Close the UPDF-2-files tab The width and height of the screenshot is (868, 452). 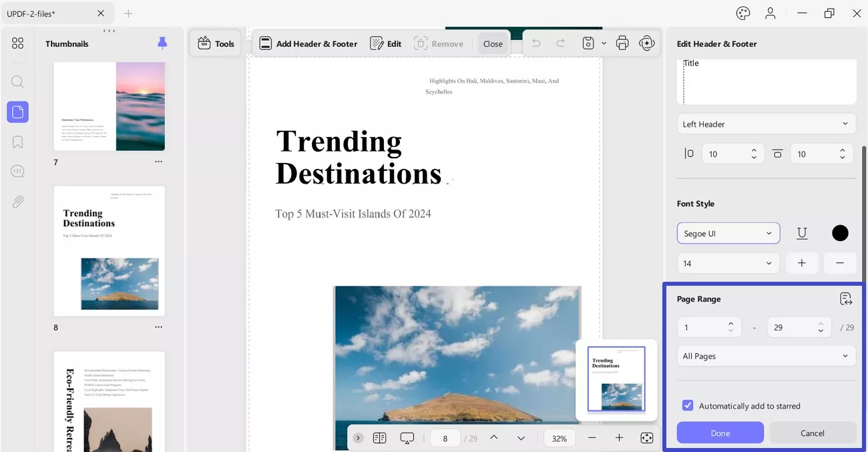(101, 13)
